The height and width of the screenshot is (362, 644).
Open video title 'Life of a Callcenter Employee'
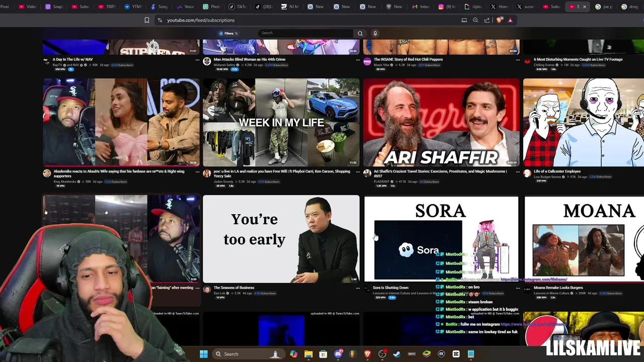(557, 171)
